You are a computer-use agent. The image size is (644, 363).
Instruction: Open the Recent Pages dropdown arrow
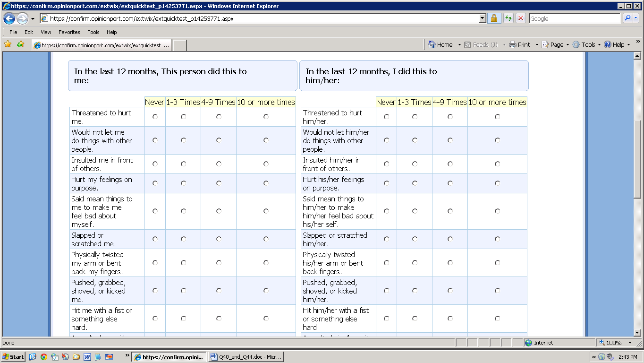[x=33, y=19]
